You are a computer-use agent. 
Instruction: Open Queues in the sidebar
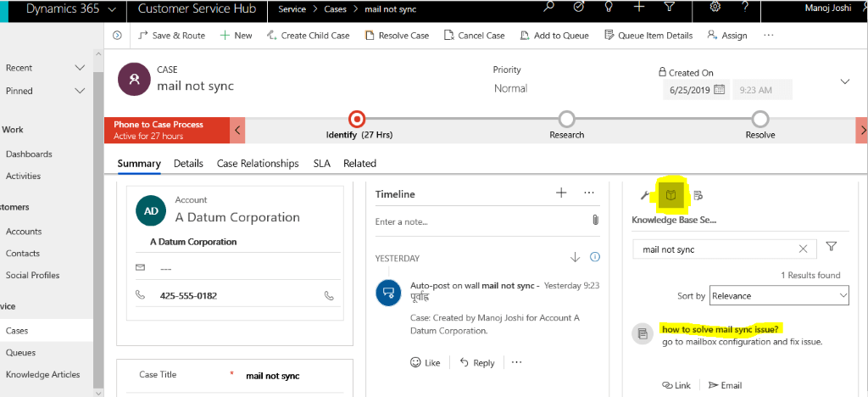(20, 353)
